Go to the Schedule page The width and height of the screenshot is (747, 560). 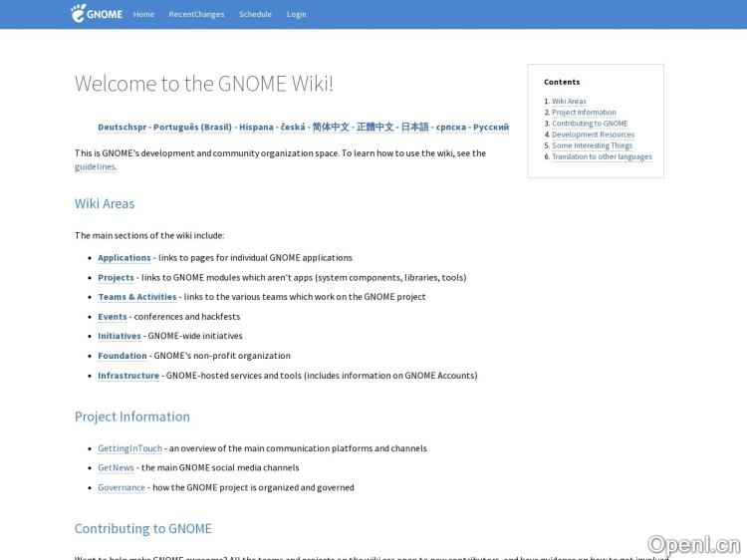point(255,14)
